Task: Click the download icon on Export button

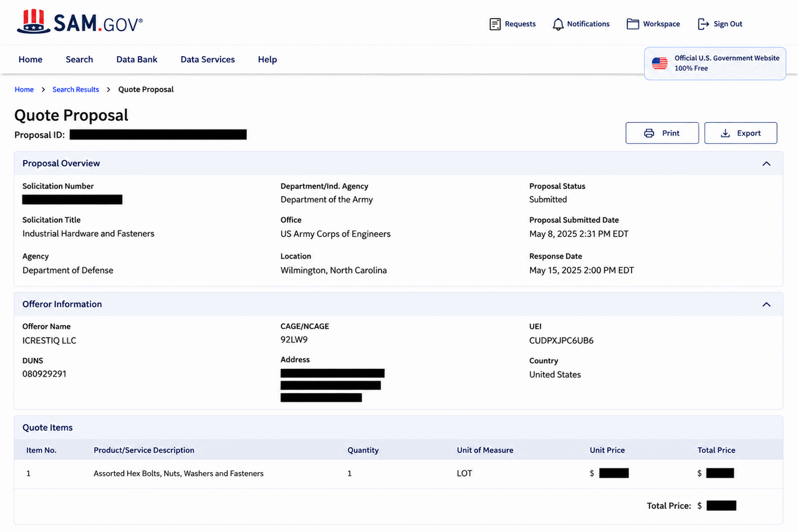Action: pos(725,133)
